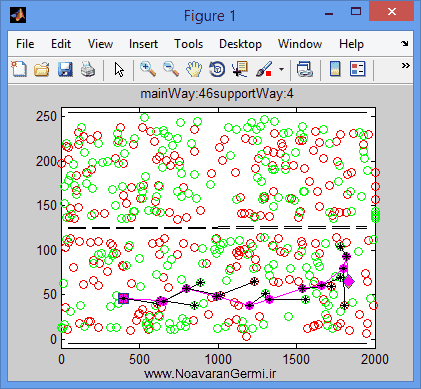
Task: Click the y-axis tick label 100
Action: [x=47, y=250]
